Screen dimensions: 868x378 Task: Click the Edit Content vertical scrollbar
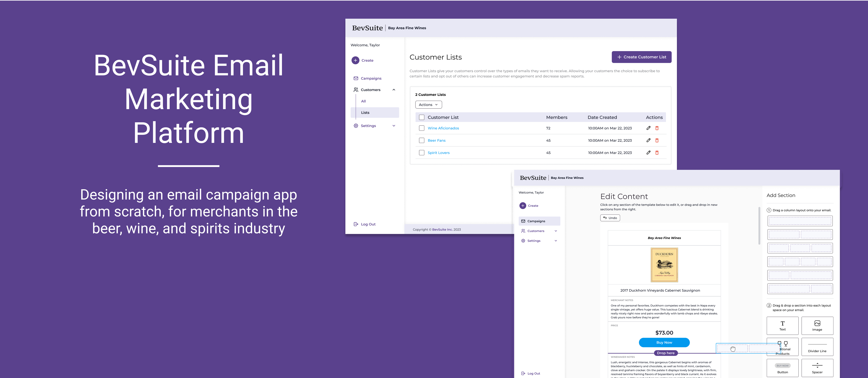pos(759,226)
